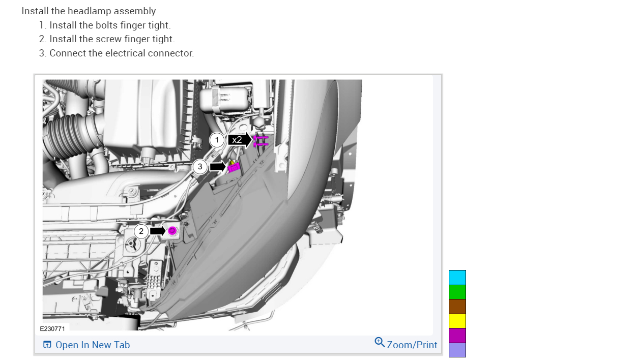Click the 'Install the headlamp assembly' heading

click(x=89, y=11)
